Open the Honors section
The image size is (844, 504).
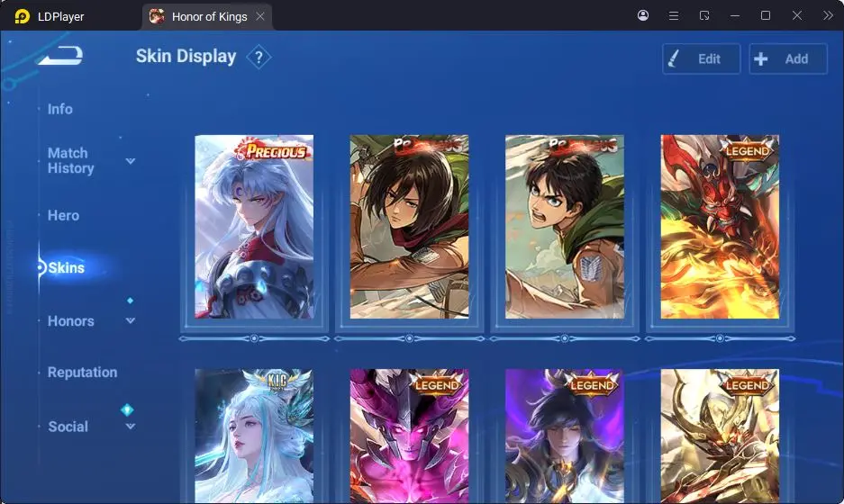point(70,320)
